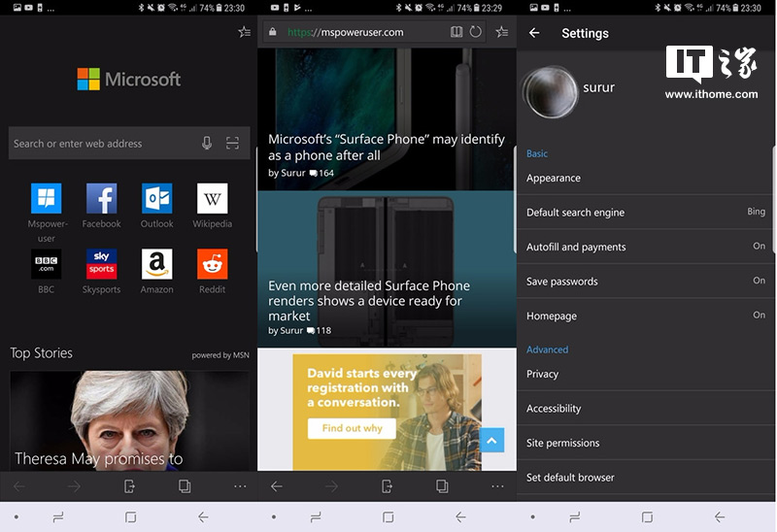This screenshot has width=777, height=532.
Task: Tap Continue on PC icon on start page
Action: pos(129,486)
